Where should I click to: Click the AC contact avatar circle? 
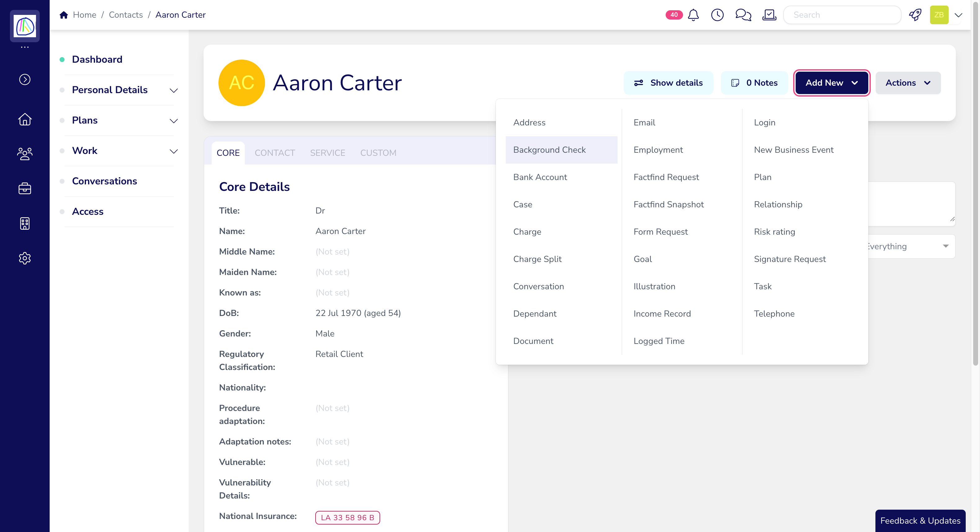click(x=241, y=83)
